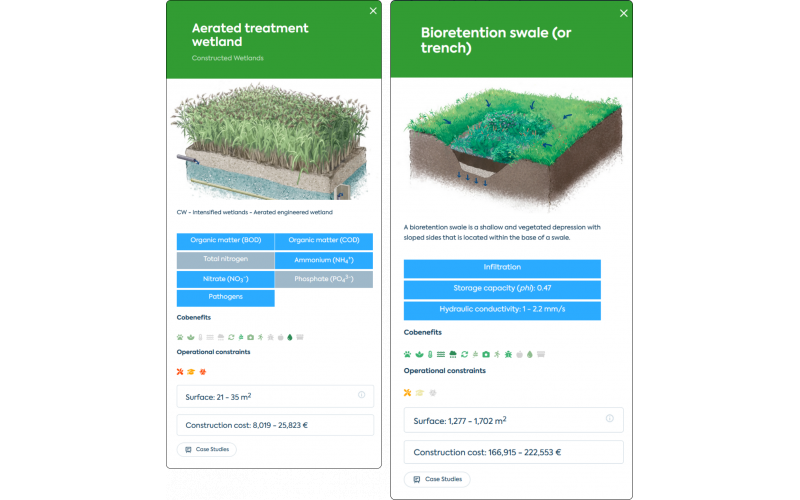Click the bug cobenefit icon on Bioretention card
Image resolution: width=800 pixels, height=500 pixels.
click(508, 354)
